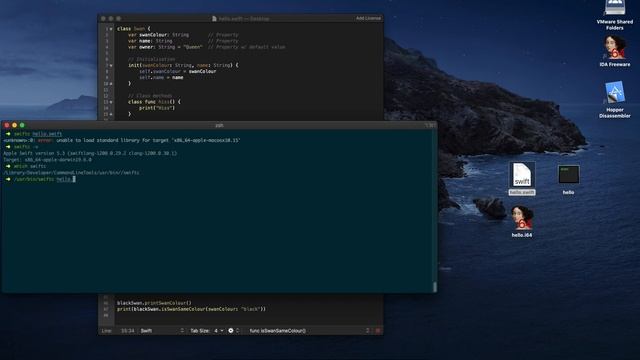This screenshot has height=360, width=640.
Task: Click the closing fold marker on line 15
Action: [111, 114]
